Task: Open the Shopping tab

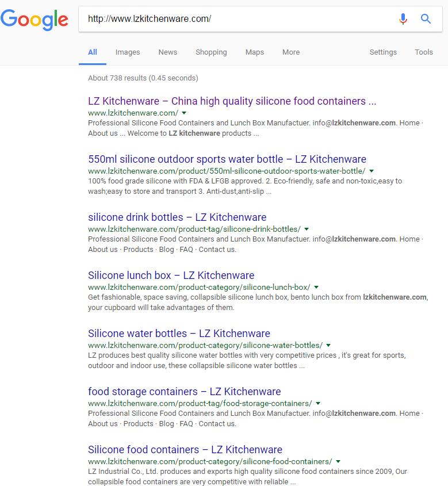Action: (x=211, y=52)
